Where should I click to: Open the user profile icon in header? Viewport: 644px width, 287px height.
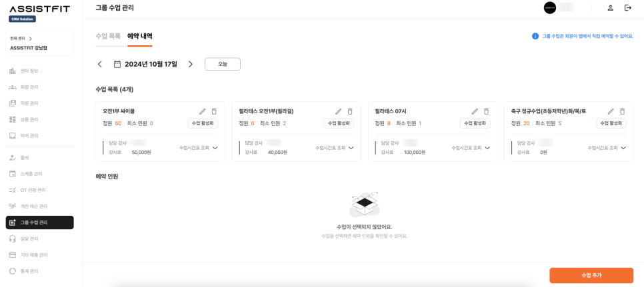click(x=610, y=8)
